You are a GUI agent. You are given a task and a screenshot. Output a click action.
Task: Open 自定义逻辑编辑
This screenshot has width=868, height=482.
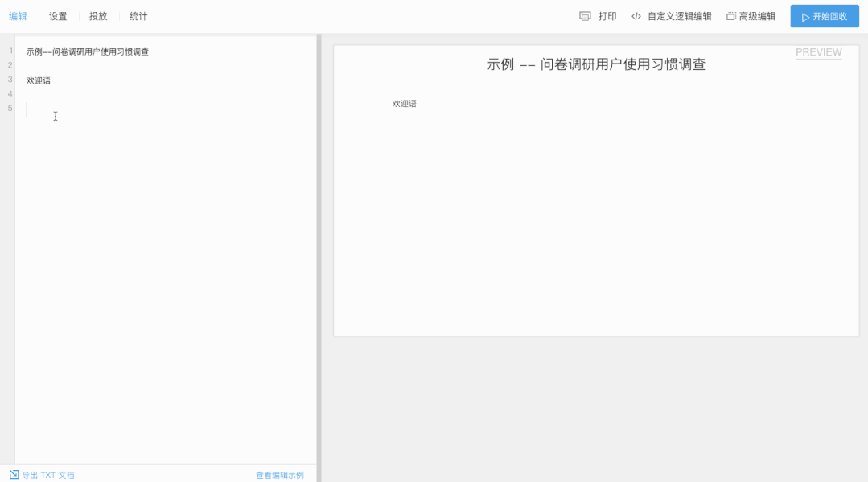pyautogui.click(x=679, y=17)
